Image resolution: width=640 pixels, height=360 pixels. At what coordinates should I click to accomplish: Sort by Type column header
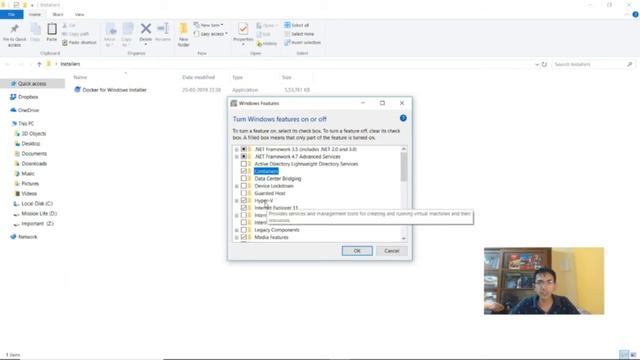click(x=238, y=77)
